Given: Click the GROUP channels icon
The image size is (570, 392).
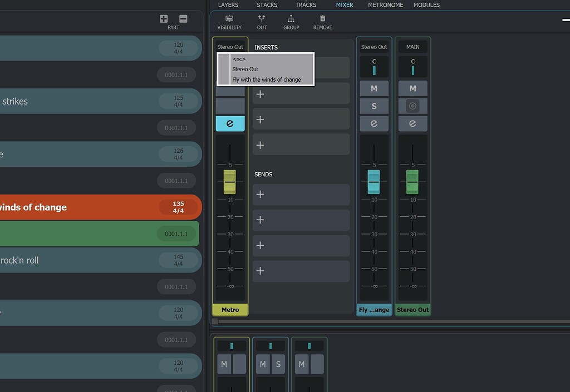Looking at the screenshot, I should [x=291, y=21].
